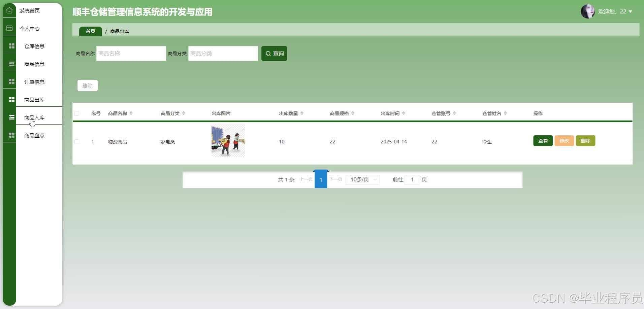Click the grid icon next to 订单信息
Screen dimensions: 644x309
12,81
